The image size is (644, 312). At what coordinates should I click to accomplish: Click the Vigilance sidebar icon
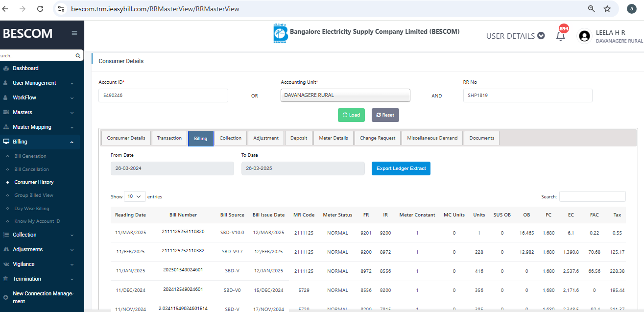pos(6,264)
